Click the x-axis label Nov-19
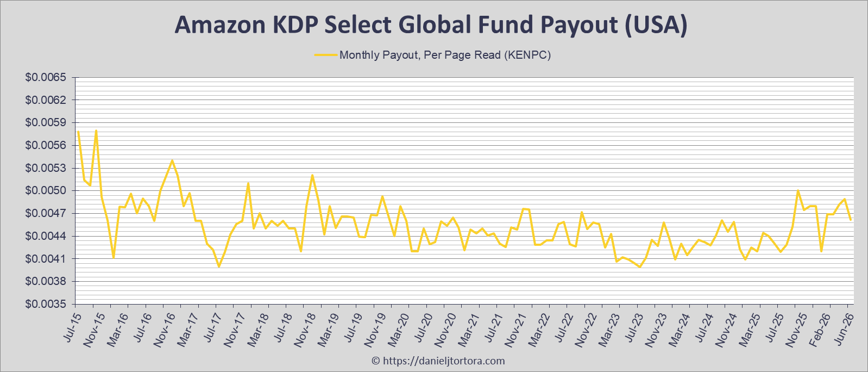Screen dimensions: 868x372 point(375,330)
